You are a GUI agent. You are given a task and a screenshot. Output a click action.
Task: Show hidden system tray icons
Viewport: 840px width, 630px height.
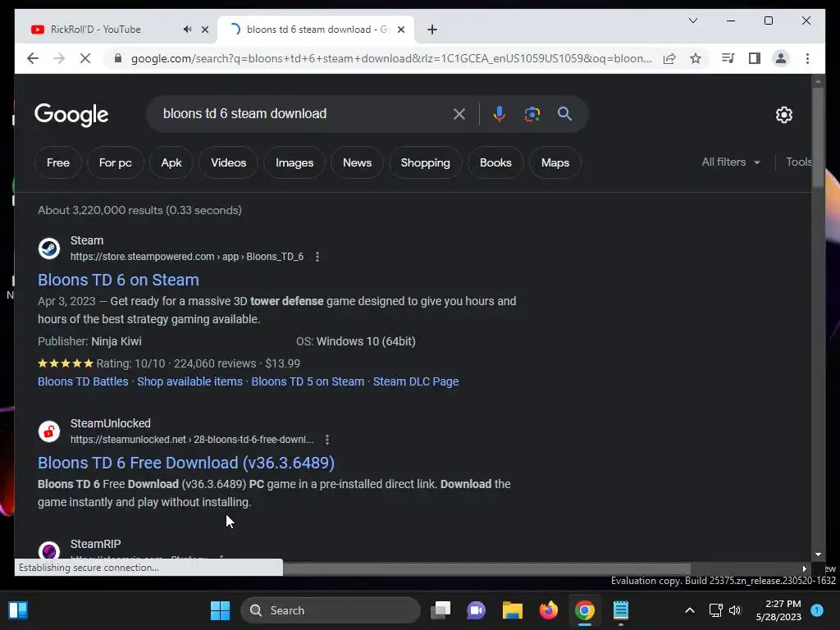click(x=689, y=610)
